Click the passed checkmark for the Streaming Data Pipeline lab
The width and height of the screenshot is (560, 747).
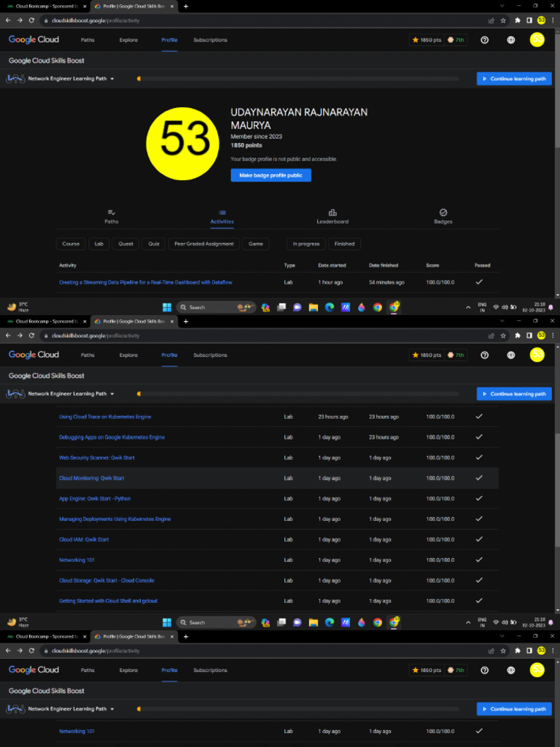[479, 282]
